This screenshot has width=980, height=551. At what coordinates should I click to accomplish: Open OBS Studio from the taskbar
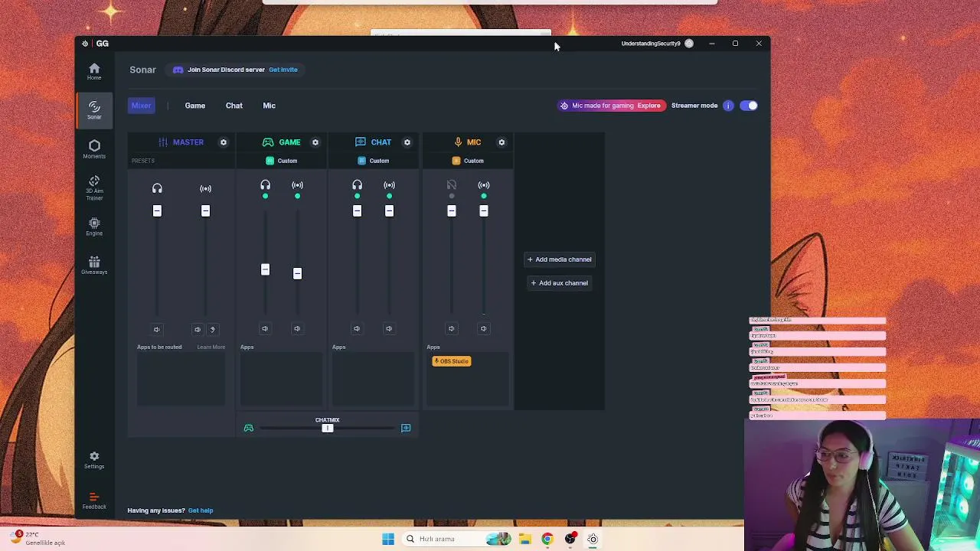(x=570, y=539)
